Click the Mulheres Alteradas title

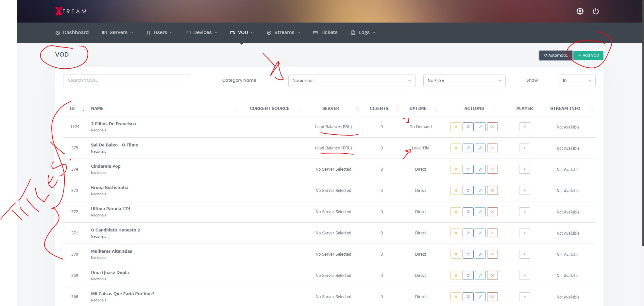[111, 251]
